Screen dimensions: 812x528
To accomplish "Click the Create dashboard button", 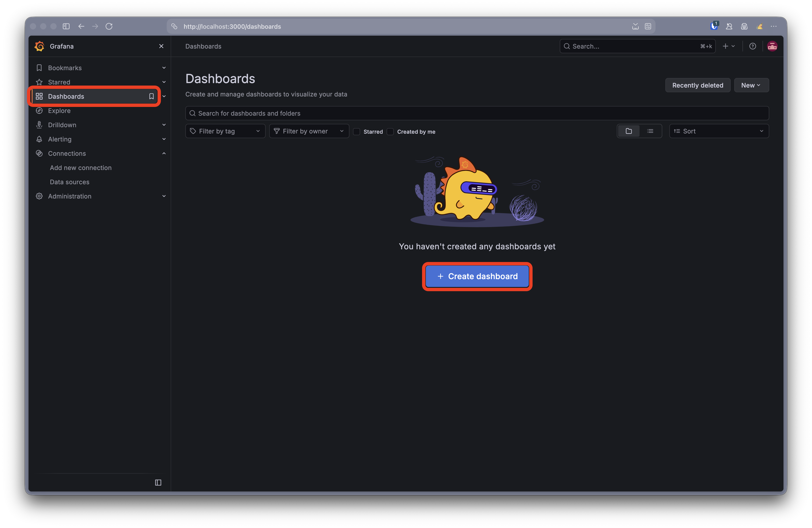I will pos(477,276).
